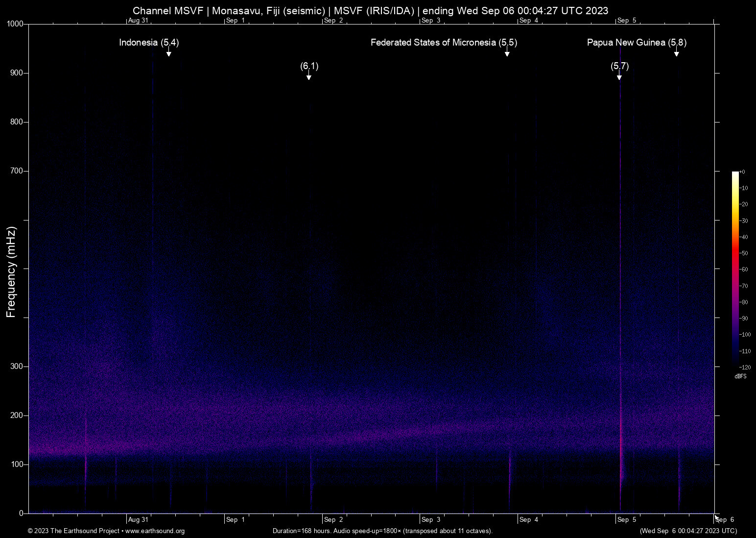Click the Sep 6 label at bottom-right axis
756x538 pixels.
[x=725, y=520]
